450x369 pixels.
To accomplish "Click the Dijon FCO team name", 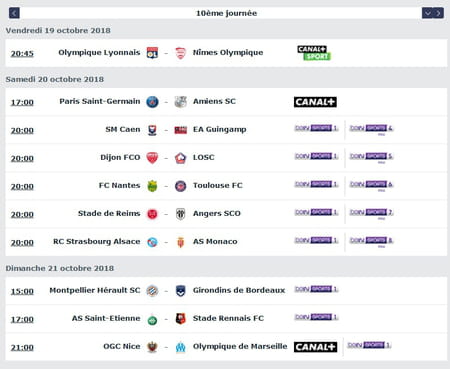I will tap(120, 157).
